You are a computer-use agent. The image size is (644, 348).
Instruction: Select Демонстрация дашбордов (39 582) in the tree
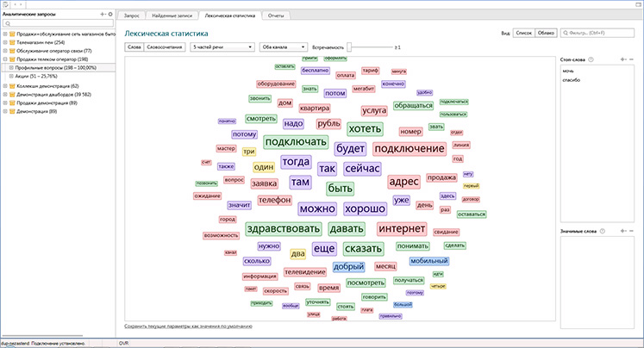(x=53, y=95)
